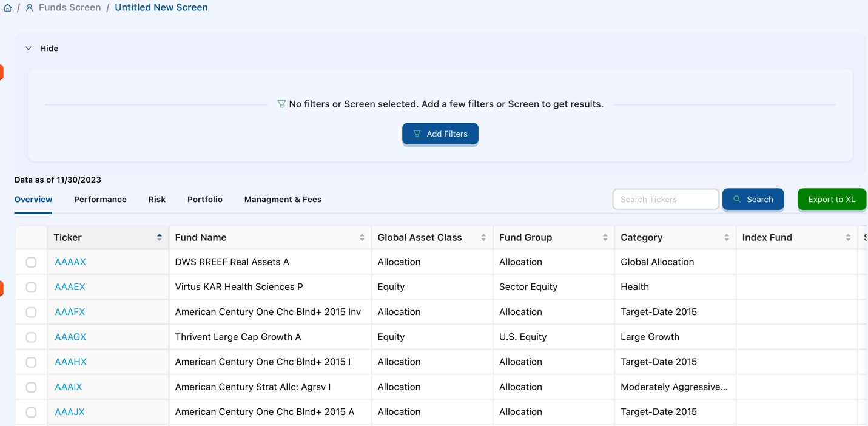
Task: Check the AAAGX fund row
Action: coord(31,337)
